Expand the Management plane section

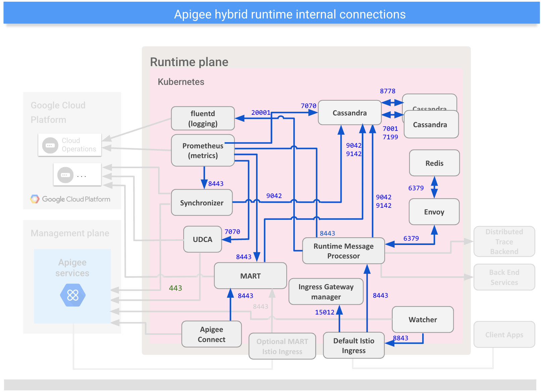click(69, 233)
